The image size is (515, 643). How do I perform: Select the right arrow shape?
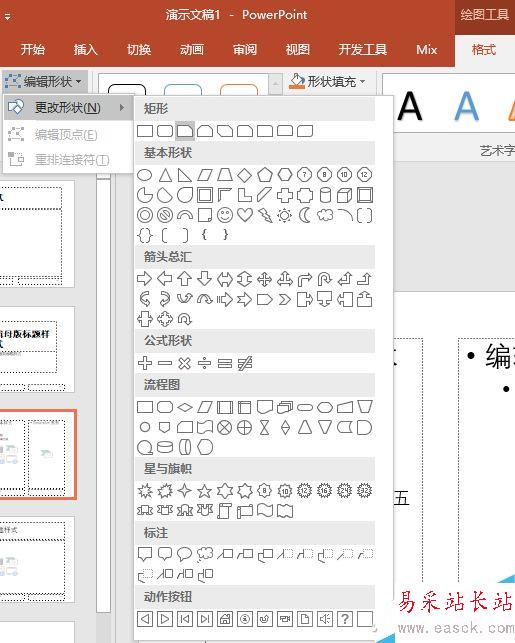[x=144, y=279]
